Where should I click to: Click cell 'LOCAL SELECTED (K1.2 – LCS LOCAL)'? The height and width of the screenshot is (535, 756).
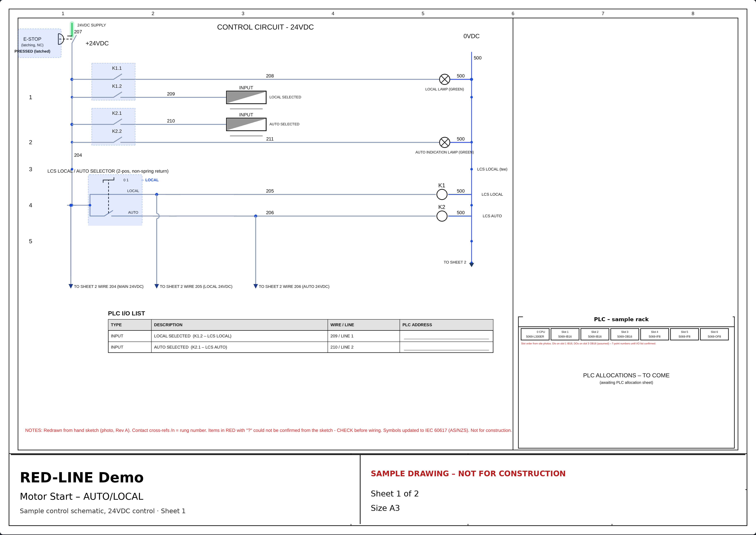tap(240, 336)
